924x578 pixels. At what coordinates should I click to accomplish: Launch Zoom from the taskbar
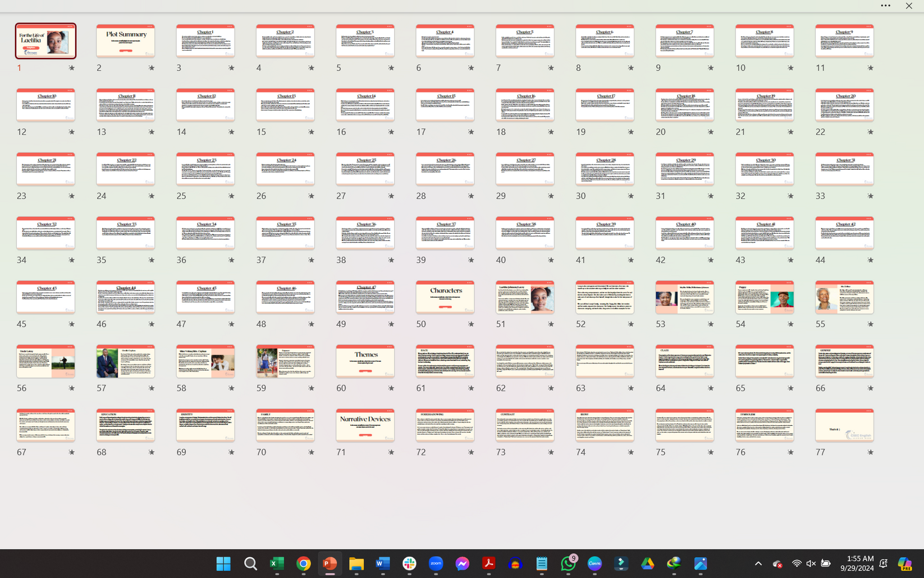(x=436, y=563)
